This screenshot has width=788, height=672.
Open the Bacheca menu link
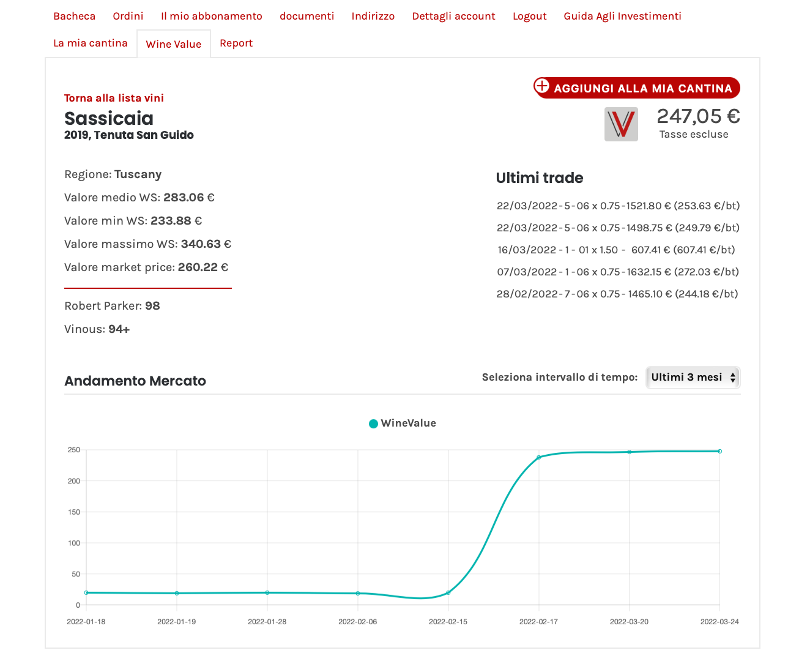tap(74, 17)
